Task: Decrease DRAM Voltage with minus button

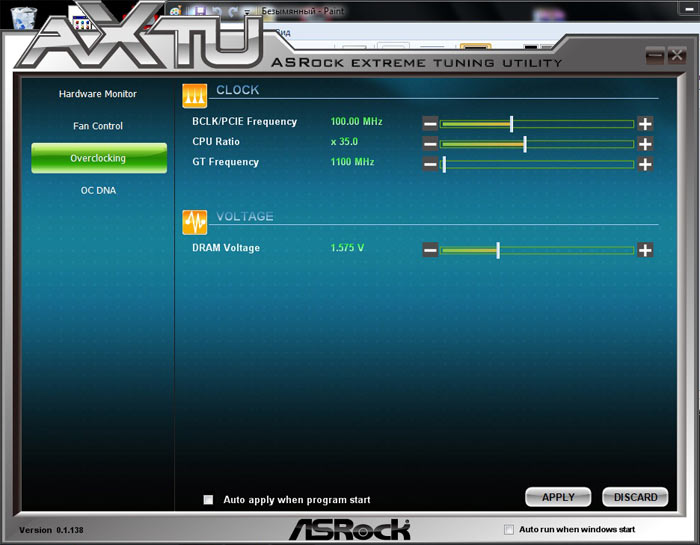Action: pyautogui.click(x=430, y=250)
